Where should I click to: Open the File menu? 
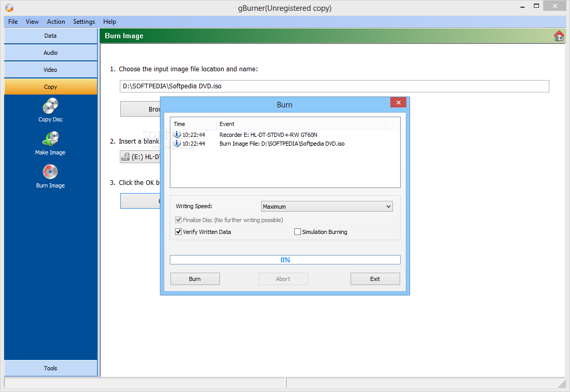click(13, 22)
